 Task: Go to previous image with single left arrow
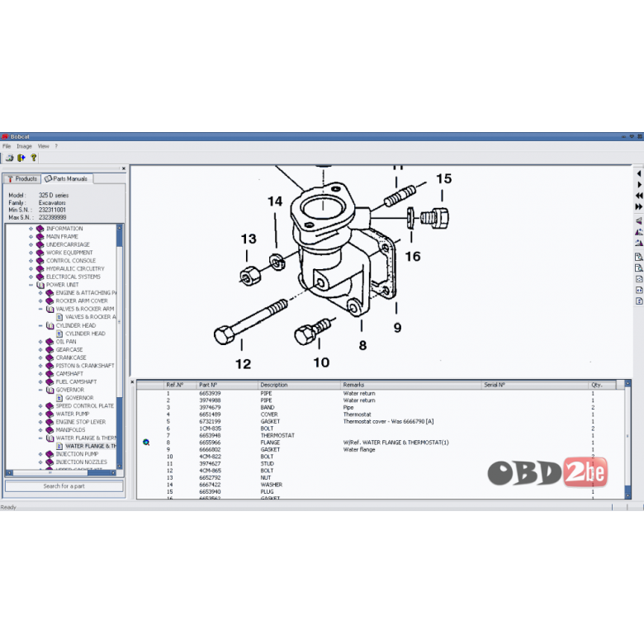pos(639,174)
